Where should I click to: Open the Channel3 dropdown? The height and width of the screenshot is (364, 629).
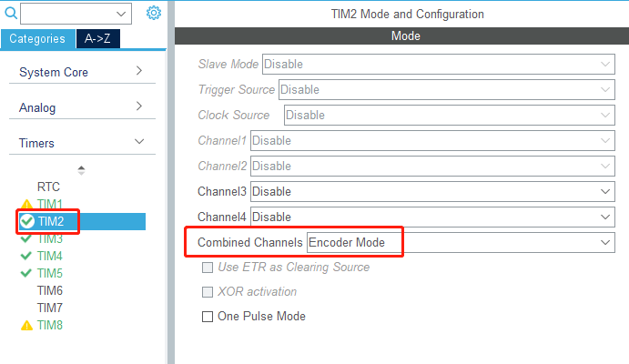(x=432, y=192)
